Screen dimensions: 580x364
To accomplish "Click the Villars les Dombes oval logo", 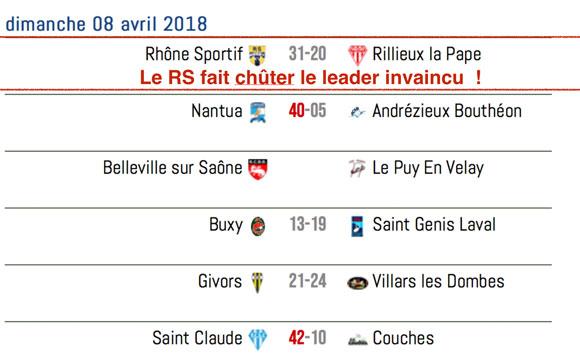I will (357, 283).
